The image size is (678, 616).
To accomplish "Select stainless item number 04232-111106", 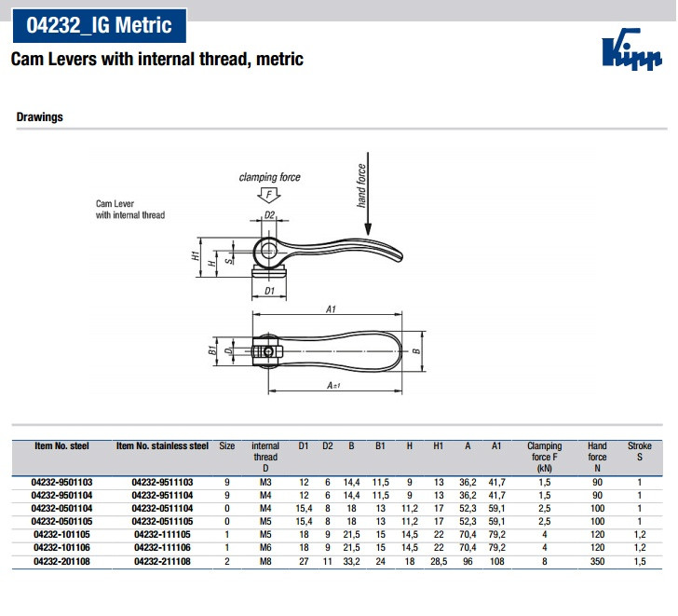I will (x=163, y=549).
